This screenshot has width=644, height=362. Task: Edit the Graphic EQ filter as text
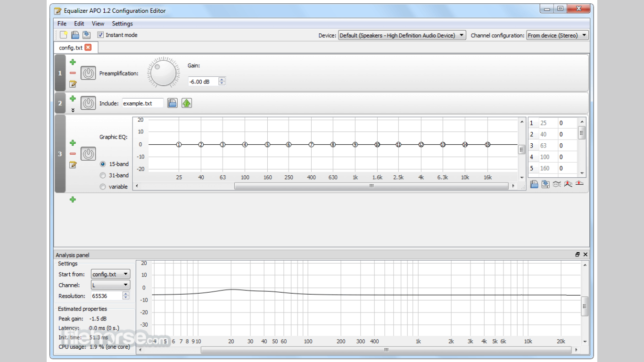[x=73, y=165]
